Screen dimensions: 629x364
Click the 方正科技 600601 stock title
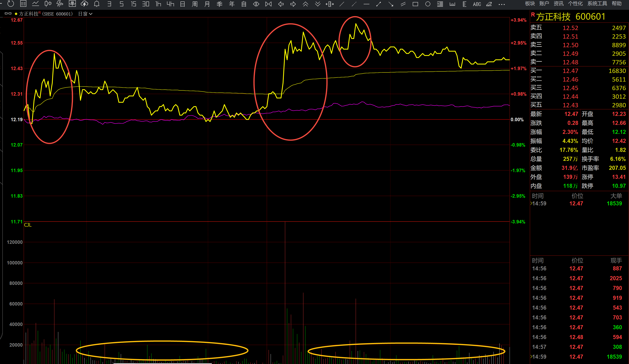[570, 17]
